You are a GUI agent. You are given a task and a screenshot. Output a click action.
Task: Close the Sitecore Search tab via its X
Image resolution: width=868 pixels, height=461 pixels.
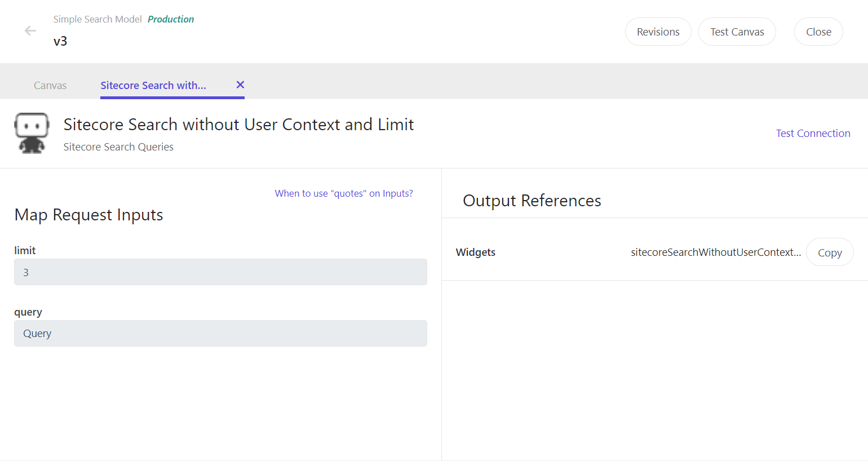point(240,85)
